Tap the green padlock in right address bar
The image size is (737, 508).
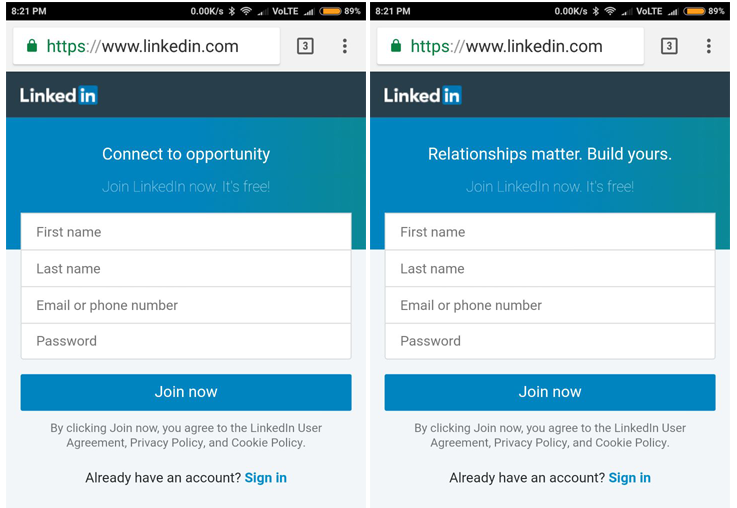point(396,46)
